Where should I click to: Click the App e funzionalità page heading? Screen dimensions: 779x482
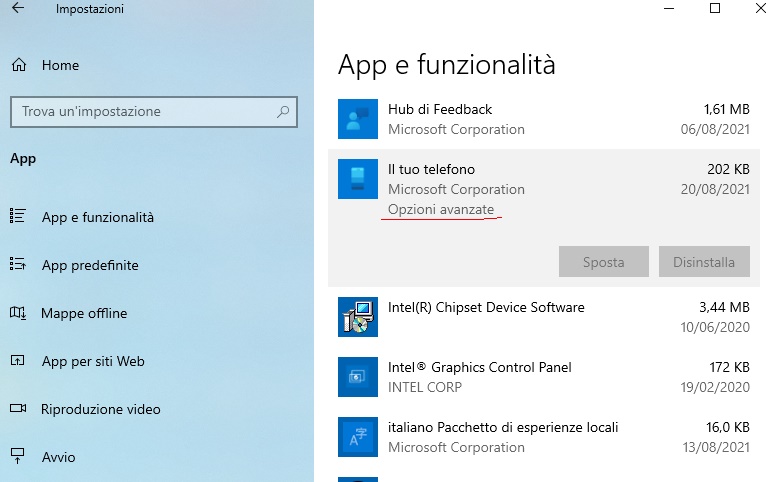coord(447,65)
